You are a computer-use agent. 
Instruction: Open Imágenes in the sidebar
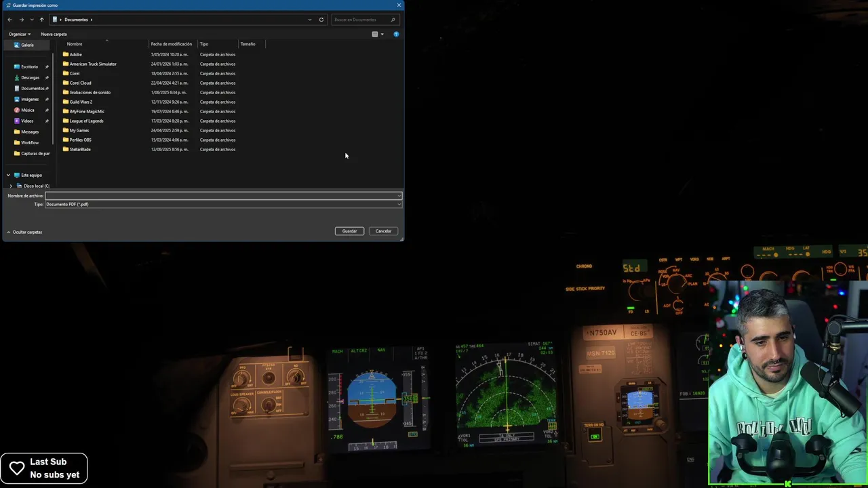(x=30, y=99)
